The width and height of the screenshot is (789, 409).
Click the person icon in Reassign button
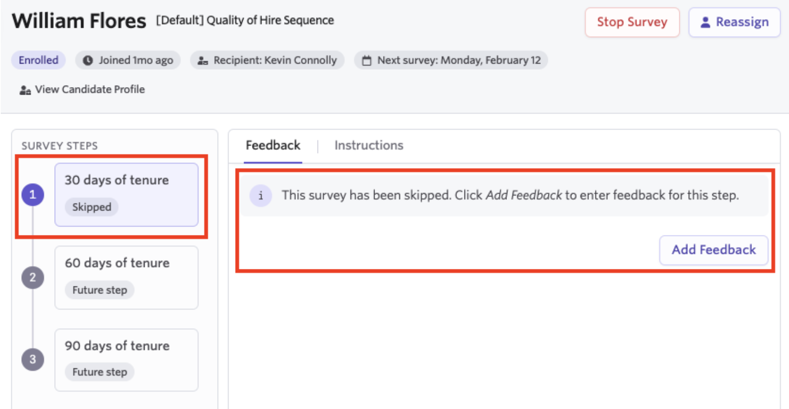pos(705,22)
